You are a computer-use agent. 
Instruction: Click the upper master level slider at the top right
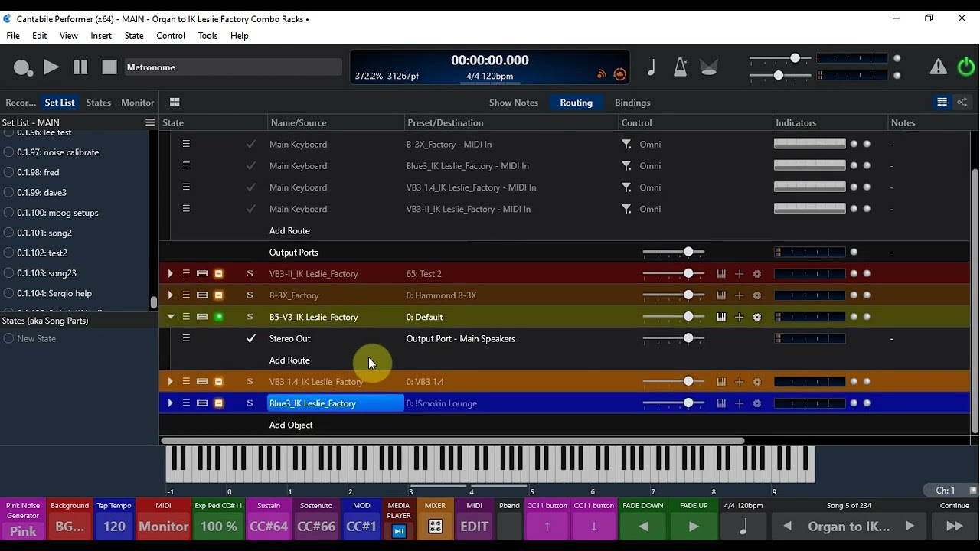click(x=781, y=58)
